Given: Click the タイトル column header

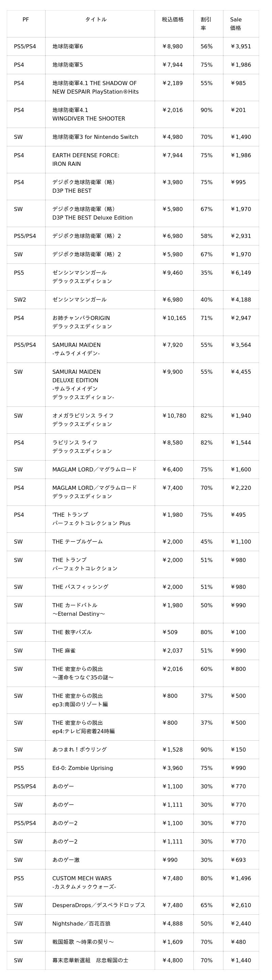Looking at the screenshot, I should point(96,19).
